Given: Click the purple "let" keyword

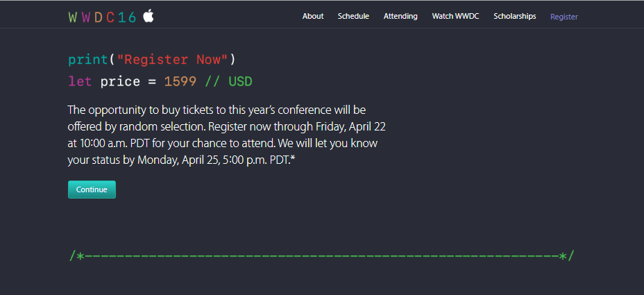Looking at the screenshot, I should pos(80,82).
